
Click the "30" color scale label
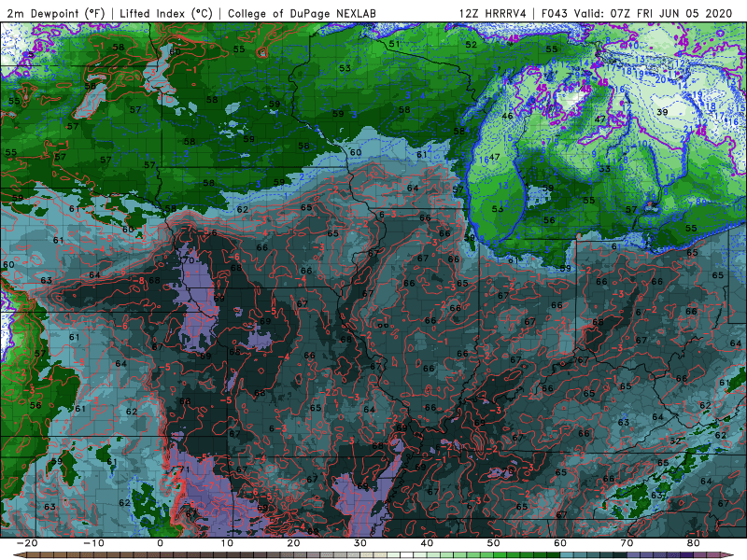[360, 543]
